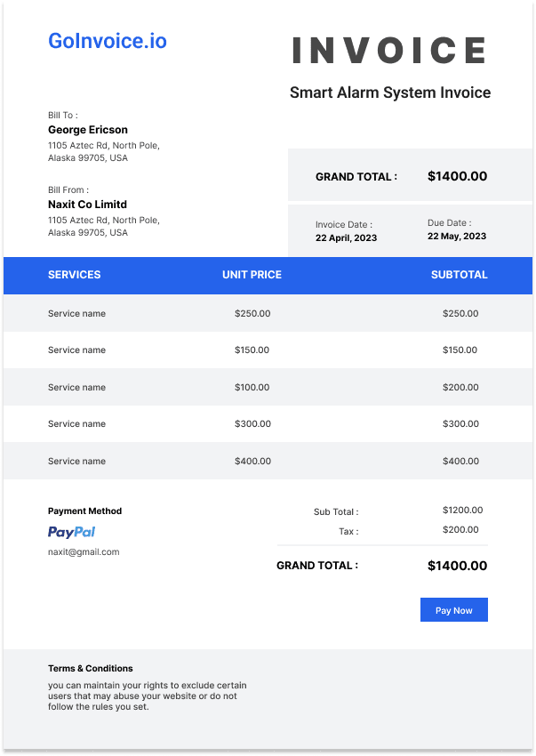Select the naxit@gmail.com email address

84,552
